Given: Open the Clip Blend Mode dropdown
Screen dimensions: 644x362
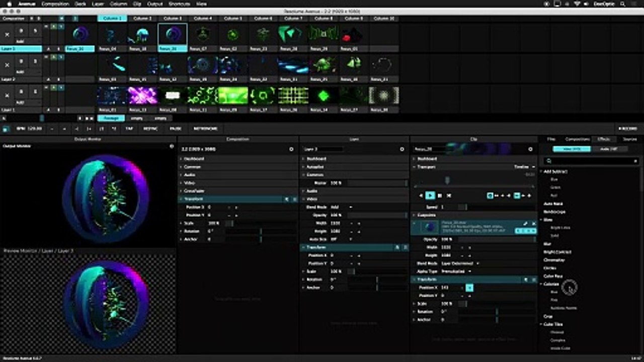Looking at the screenshot, I should (x=460, y=263).
